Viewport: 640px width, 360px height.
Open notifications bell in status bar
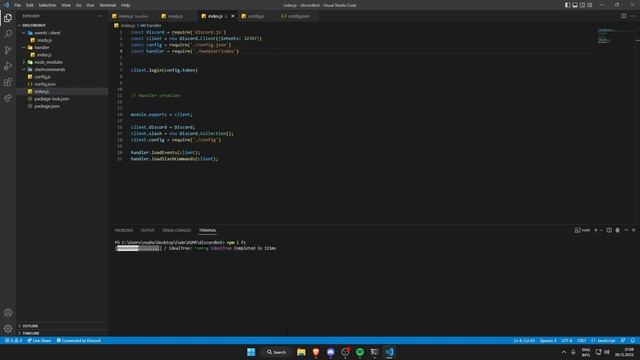point(633,340)
